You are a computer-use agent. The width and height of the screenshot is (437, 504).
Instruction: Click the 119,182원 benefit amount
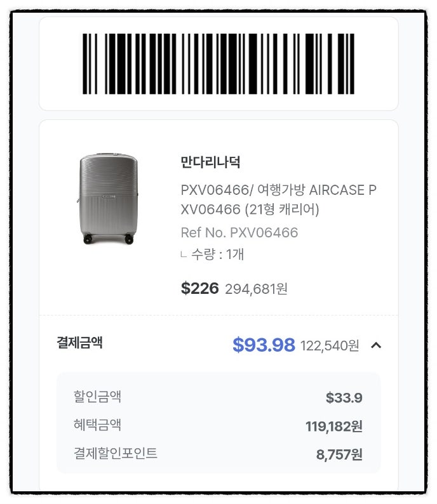(x=333, y=426)
